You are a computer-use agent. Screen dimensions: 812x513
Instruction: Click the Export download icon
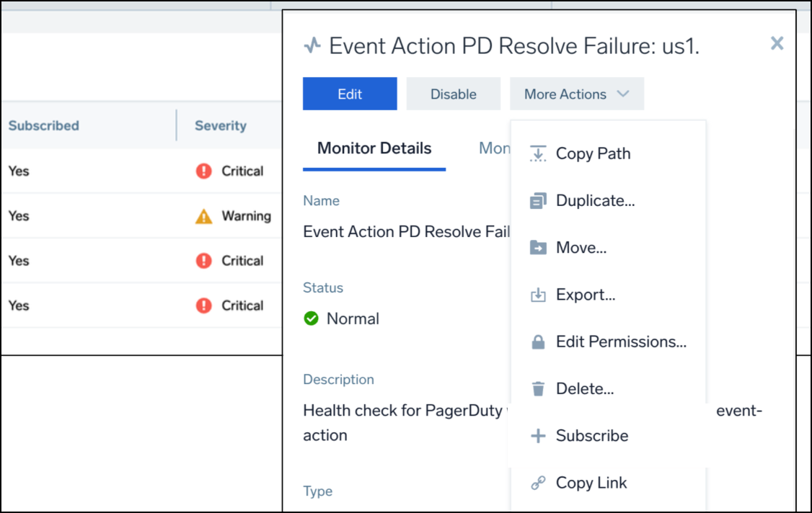coord(538,294)
